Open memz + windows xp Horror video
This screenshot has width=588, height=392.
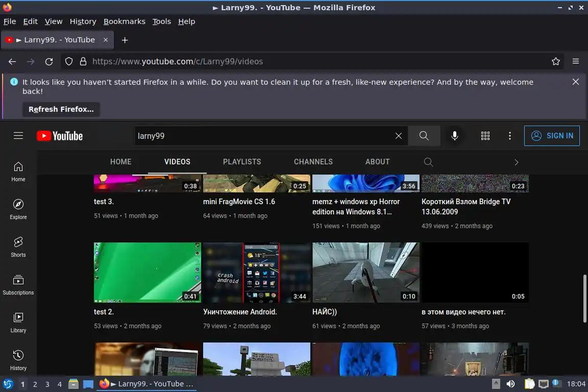pos(356,207)
